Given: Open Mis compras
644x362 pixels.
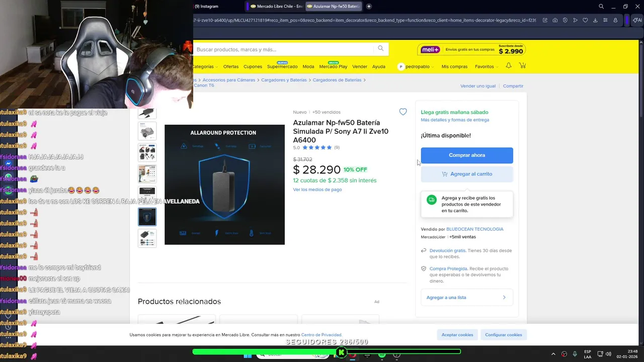Looking at the screenshot, I should [x=454, y=66].
